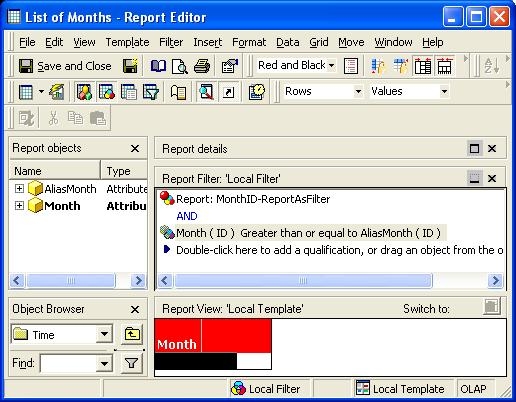Click the Sort toolbar icon
516x402 pixels.
click(492, 66)
